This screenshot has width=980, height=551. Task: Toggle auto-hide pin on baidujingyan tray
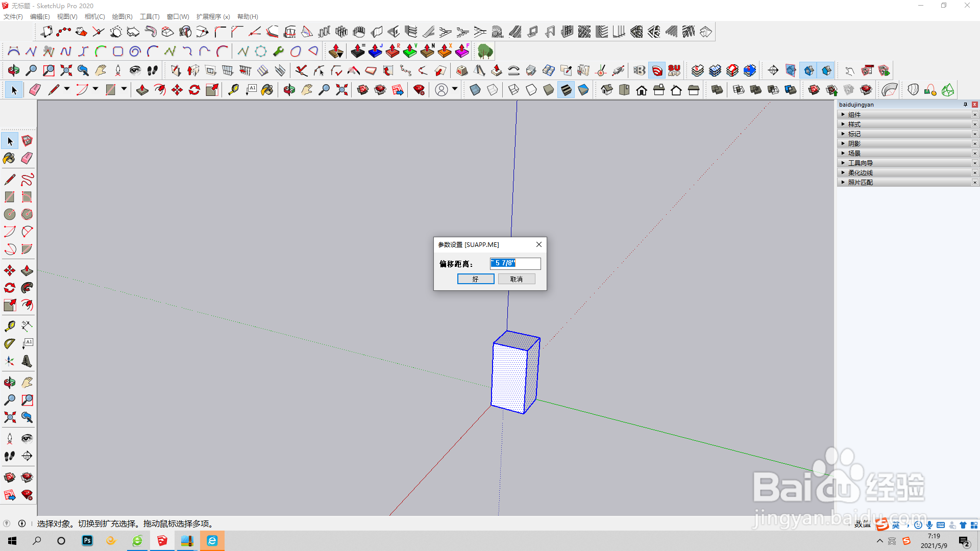[965, 105]
